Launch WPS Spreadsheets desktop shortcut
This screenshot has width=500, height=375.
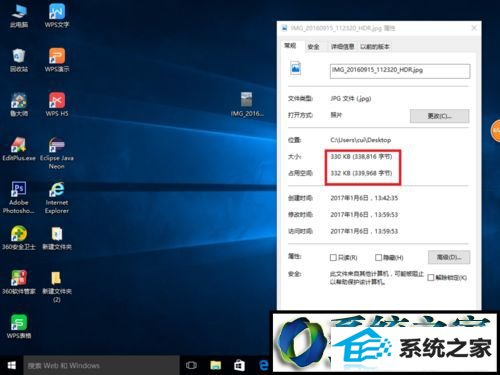[x=19, y=327]
